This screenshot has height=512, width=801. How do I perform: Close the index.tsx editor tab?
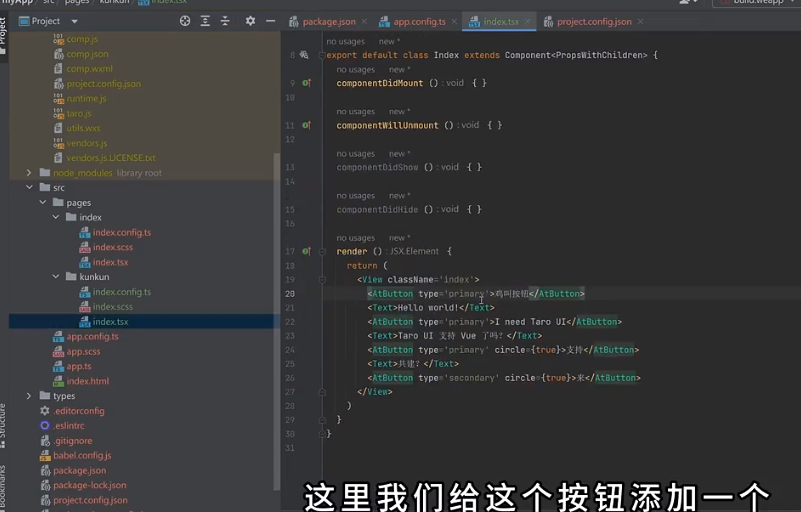point(528,21)
